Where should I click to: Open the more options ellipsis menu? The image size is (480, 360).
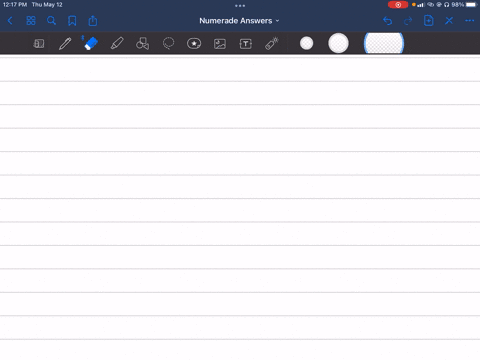click(x=469, y=21)
